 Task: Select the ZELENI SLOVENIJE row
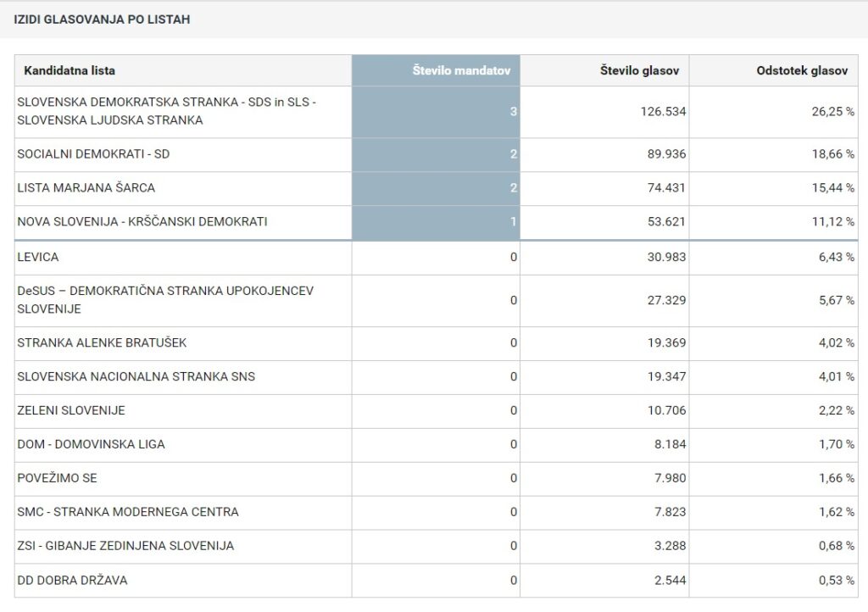click(x=71, y=410)
